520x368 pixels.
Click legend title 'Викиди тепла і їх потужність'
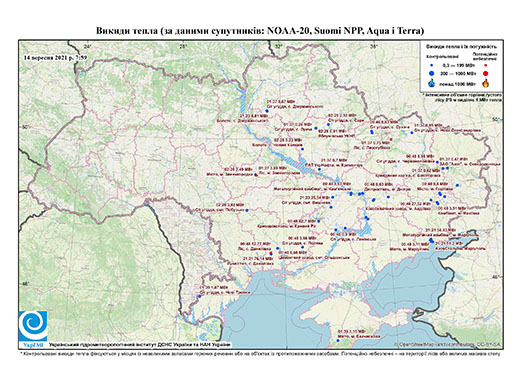tap(462, 47)
